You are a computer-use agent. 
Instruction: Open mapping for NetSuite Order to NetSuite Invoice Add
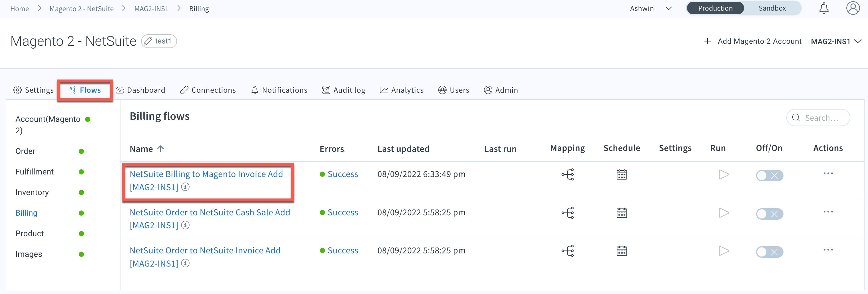(x=568, y=251)
